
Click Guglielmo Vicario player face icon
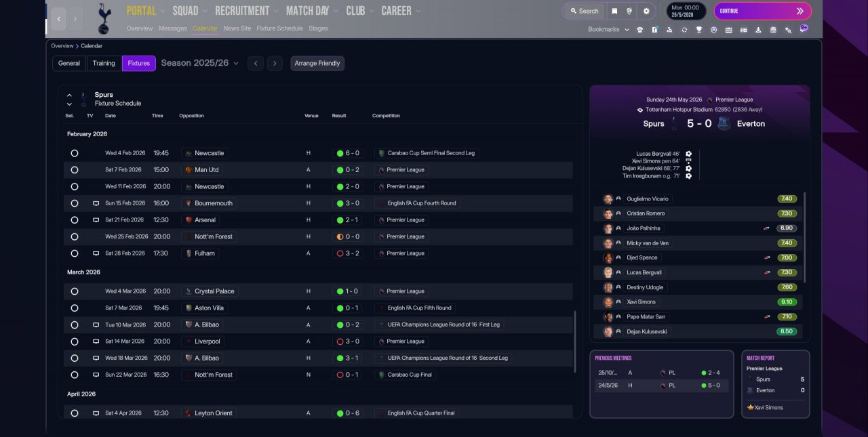[x=608, y=199]
